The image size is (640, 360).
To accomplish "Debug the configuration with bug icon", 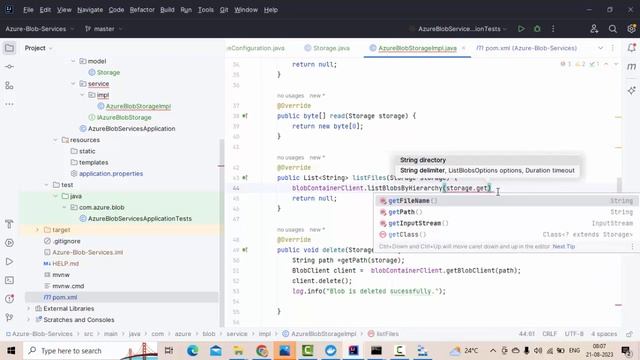I will (537, 29).
